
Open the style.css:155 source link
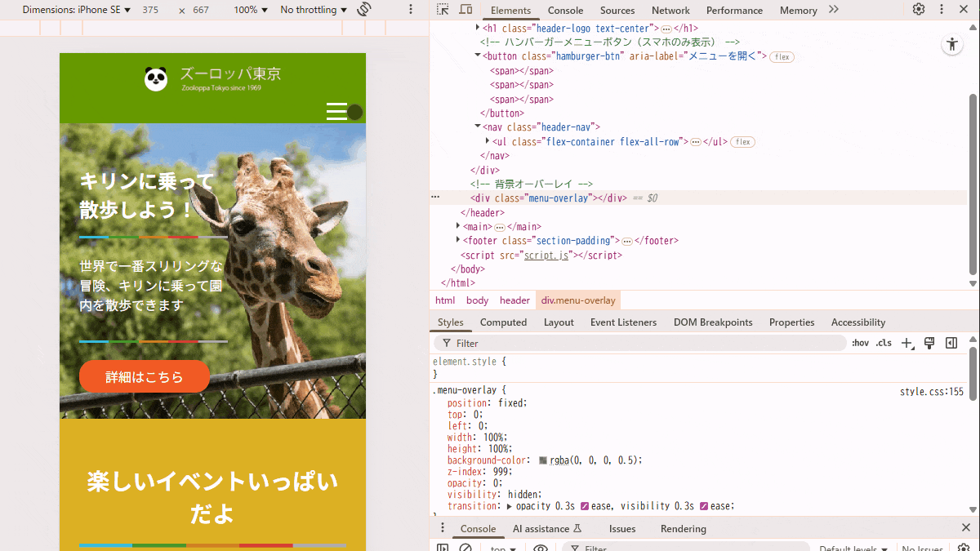[932, 392]
